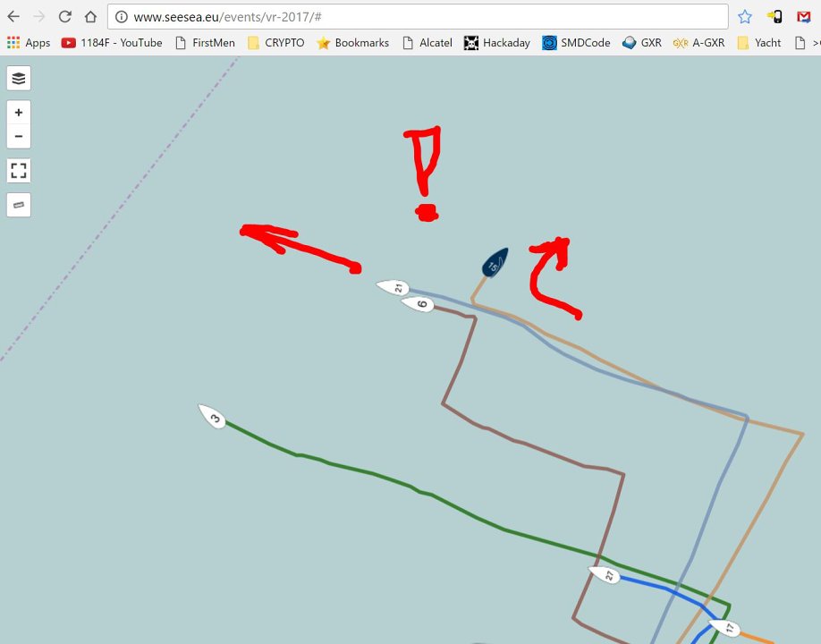Zoom out of the map
The width and height of the screenshot is (821, 644).
pyautogui.click(x=19, y=137)
